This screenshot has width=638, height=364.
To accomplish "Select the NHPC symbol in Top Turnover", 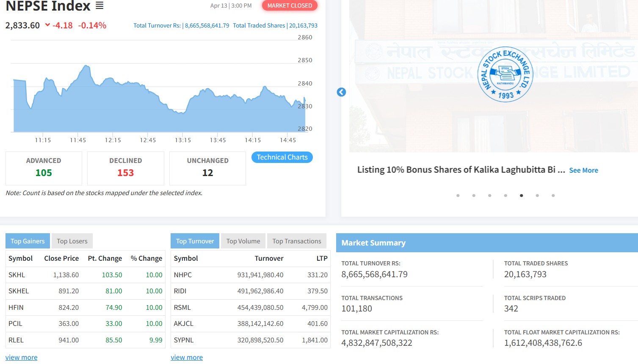I will [x=183, y=275].
